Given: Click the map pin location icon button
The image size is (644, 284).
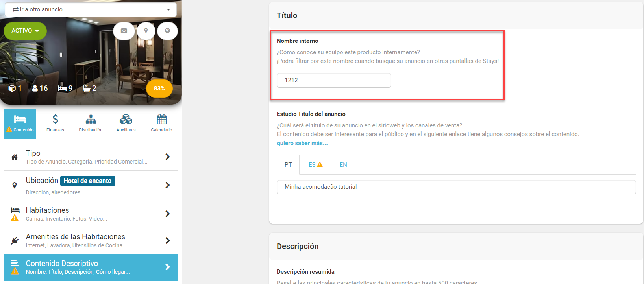Looking at the screenshot, I should coord(146,31).
